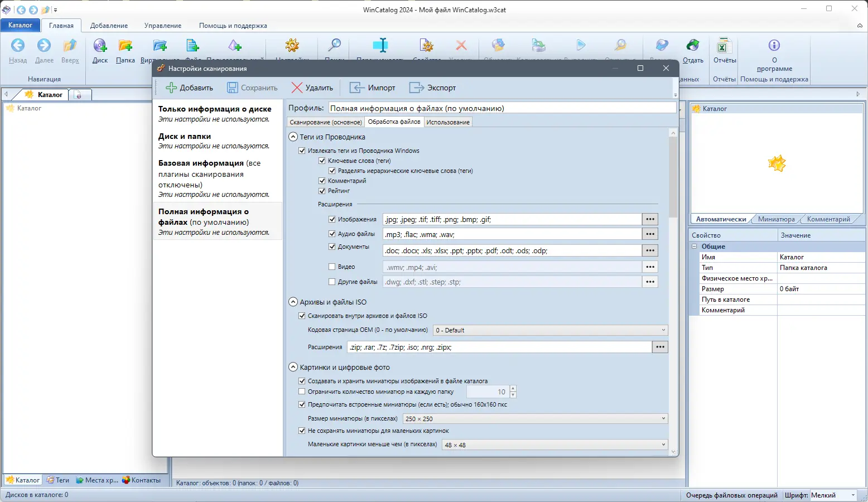868x502 pixels.
Task: Click the back arrow in the title bar
Action: [21, 9]
